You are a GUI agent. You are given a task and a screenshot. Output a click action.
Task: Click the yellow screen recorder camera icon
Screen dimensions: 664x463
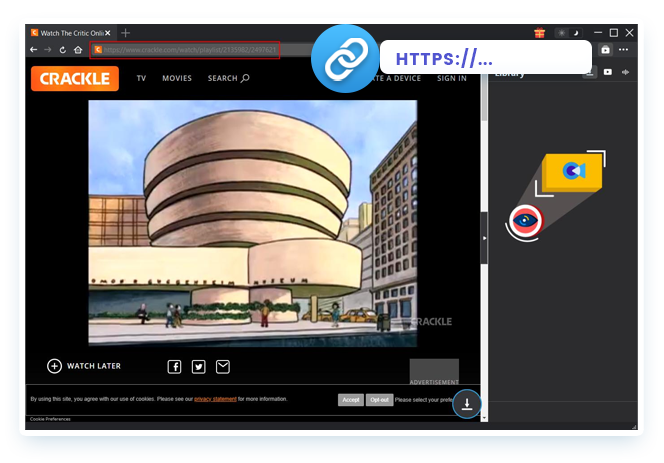click(574, 171)
